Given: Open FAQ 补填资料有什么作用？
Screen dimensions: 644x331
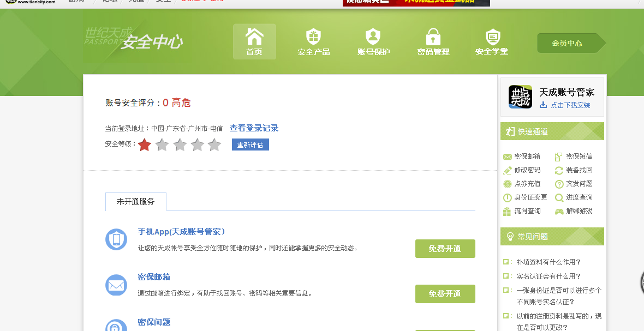Looking at the screenshot, I should point(548,262).
